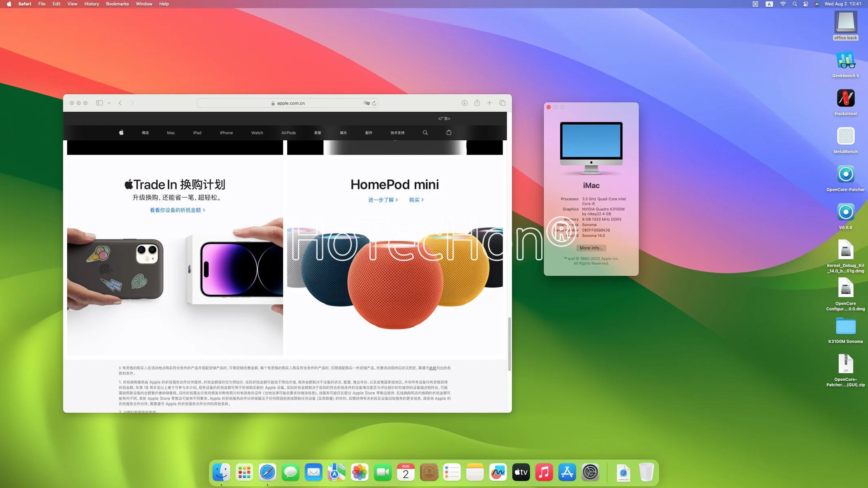The height and width of the screenshot is (488, 868).
Task: Open the input source menu in the menu bar
Action: (769, 4)
